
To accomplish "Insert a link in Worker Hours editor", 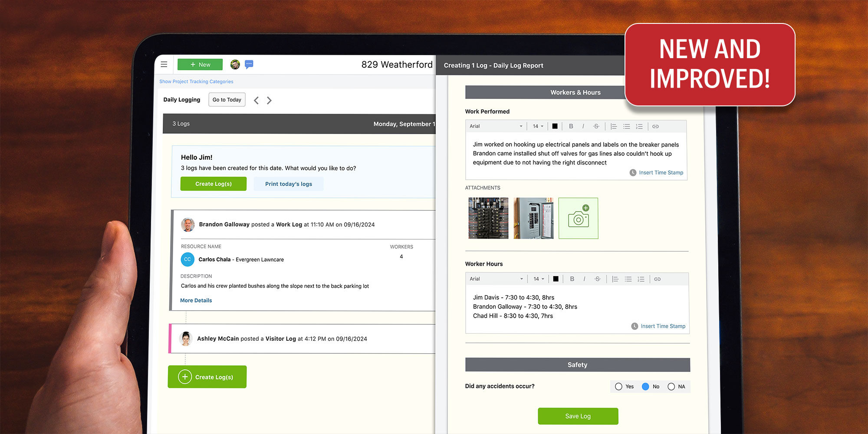I will click(657, 279).
